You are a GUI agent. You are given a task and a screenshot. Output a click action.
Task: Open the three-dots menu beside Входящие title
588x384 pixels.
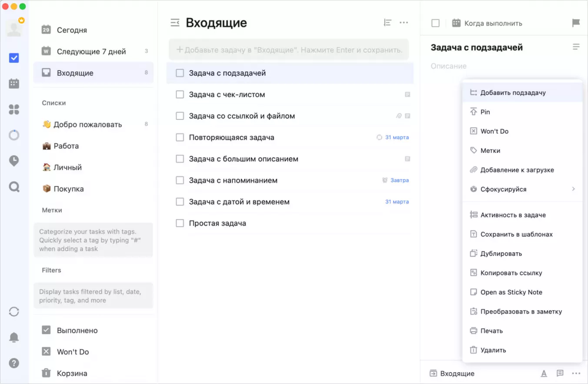tap(404, 23)
